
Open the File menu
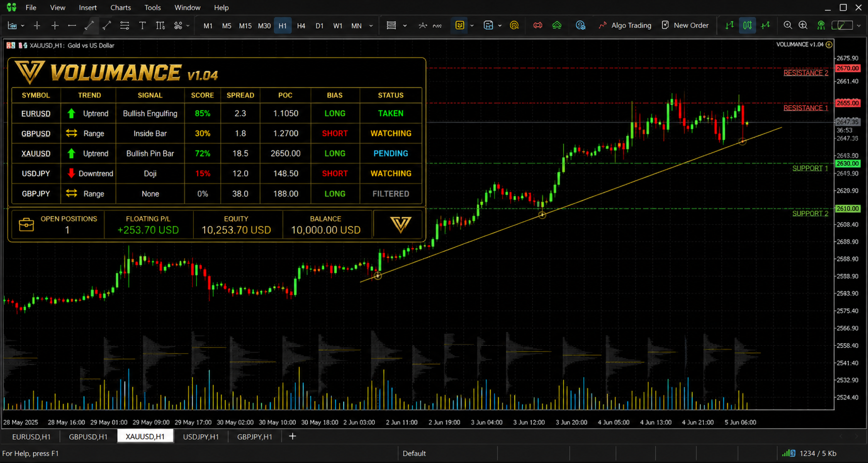tap(31, 8)
